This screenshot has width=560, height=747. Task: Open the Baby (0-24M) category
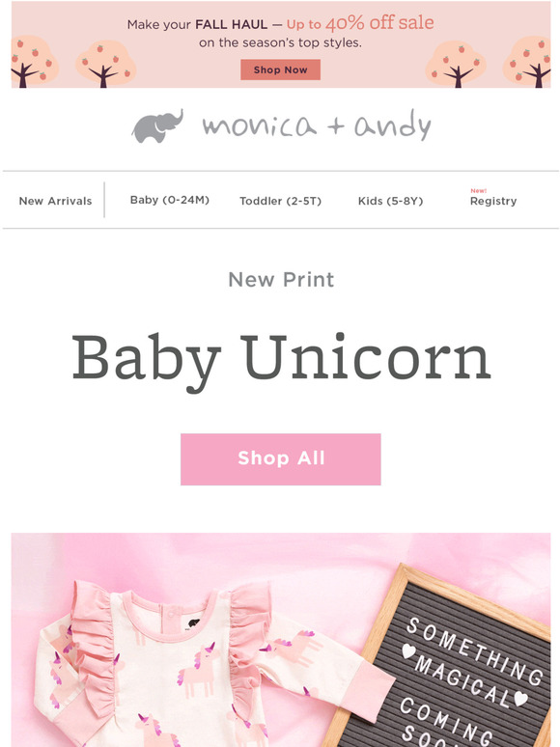coord(170,200)
